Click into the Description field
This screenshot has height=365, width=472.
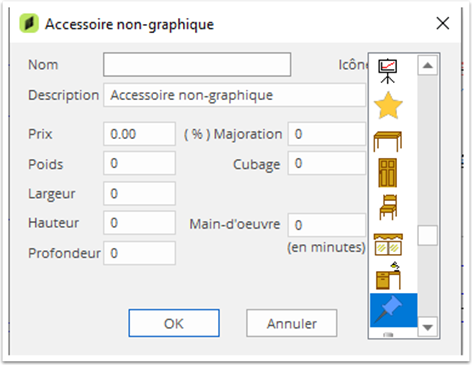[234, 95]
